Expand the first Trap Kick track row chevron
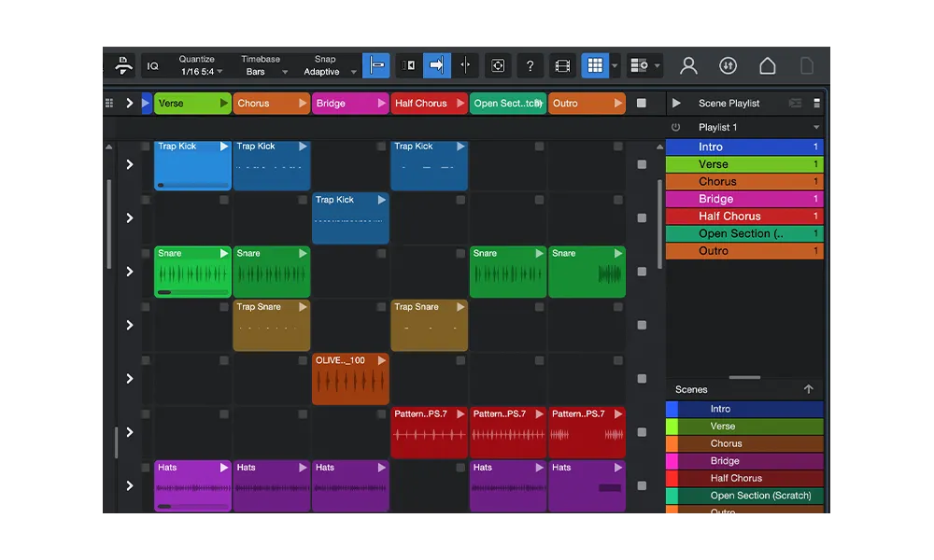Screen dimensions: 934x560 [x=129, y=164]
